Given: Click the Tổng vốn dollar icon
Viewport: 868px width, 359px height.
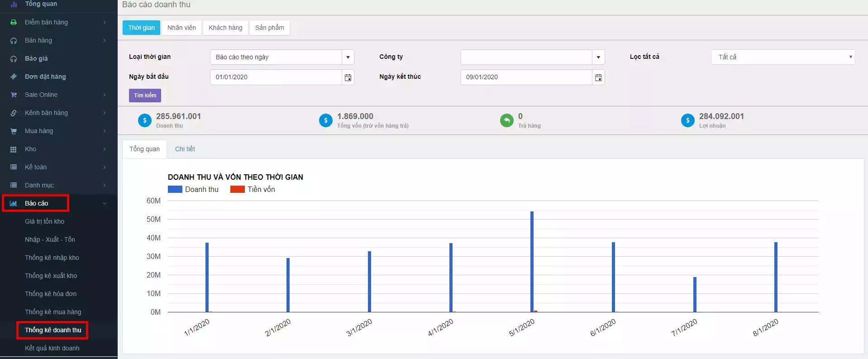Looking at the screenshot, I should (326, 120).
